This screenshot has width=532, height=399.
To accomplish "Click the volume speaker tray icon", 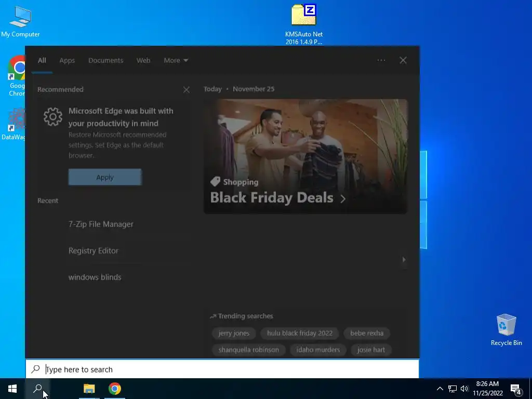I will [x=464, y=389].
